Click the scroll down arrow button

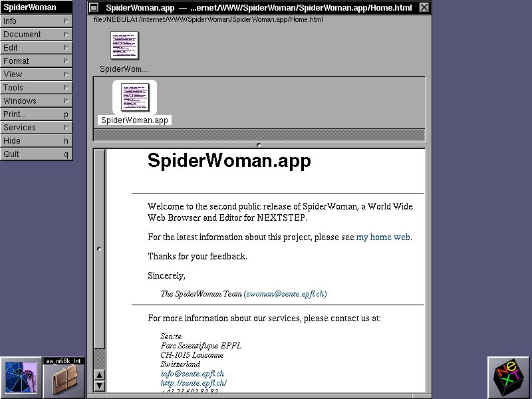[x=99, y=386]
